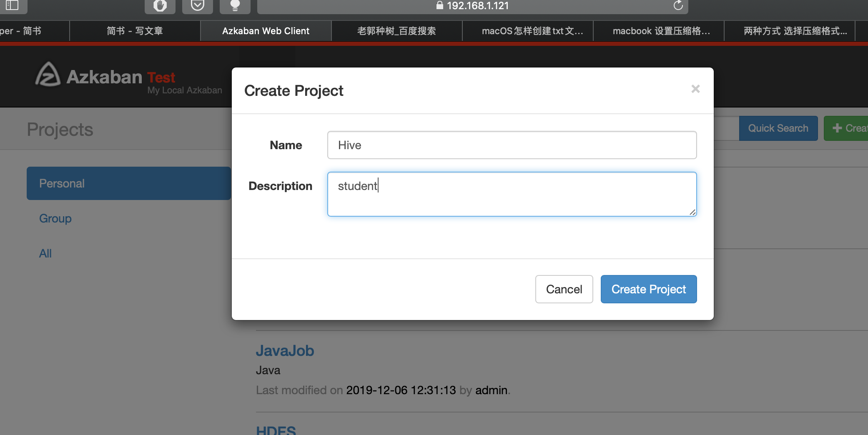The image size is (868, 435).
Task: Click the green Create Project button behind dialog
Action: (x=846, y=128)
